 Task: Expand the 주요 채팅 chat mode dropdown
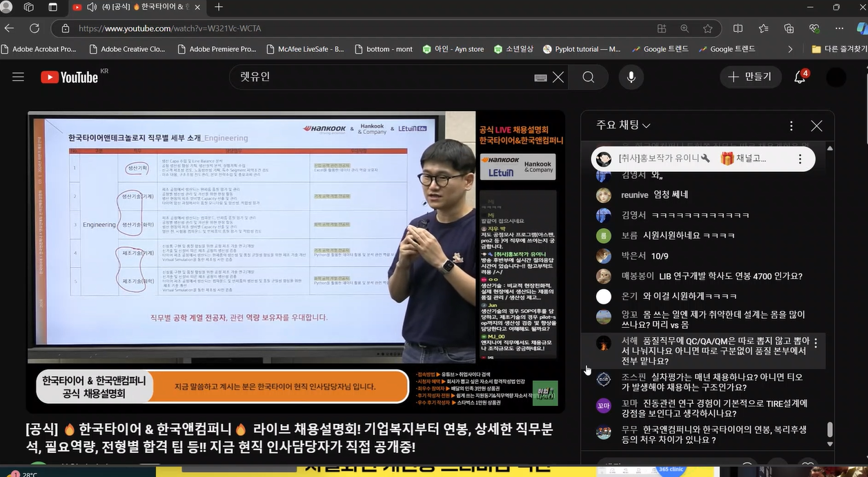point(624,125)
